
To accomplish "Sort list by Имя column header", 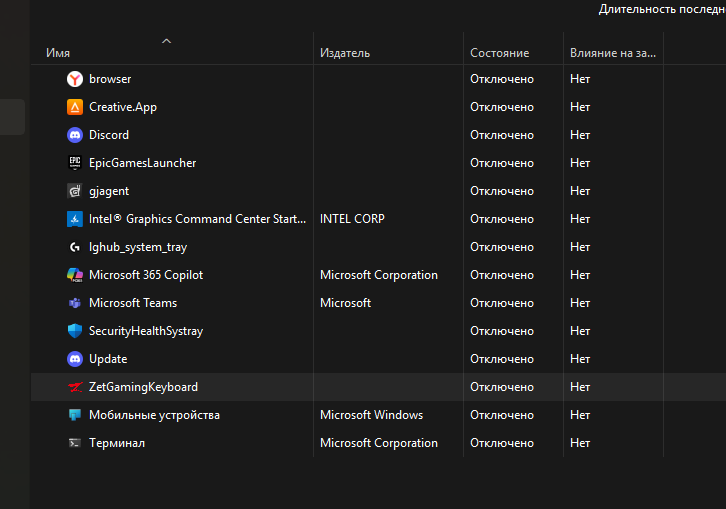I will [58, 53].
